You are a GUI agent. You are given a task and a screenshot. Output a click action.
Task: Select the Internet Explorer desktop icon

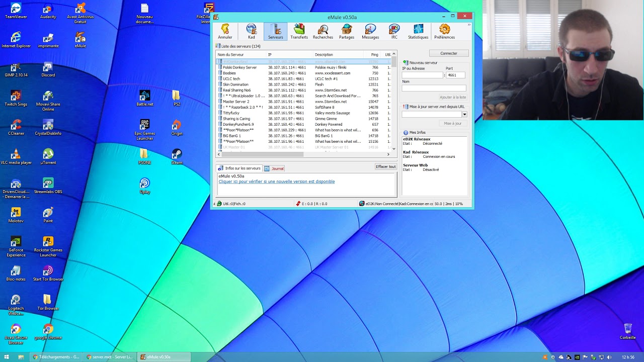point(16,40)
